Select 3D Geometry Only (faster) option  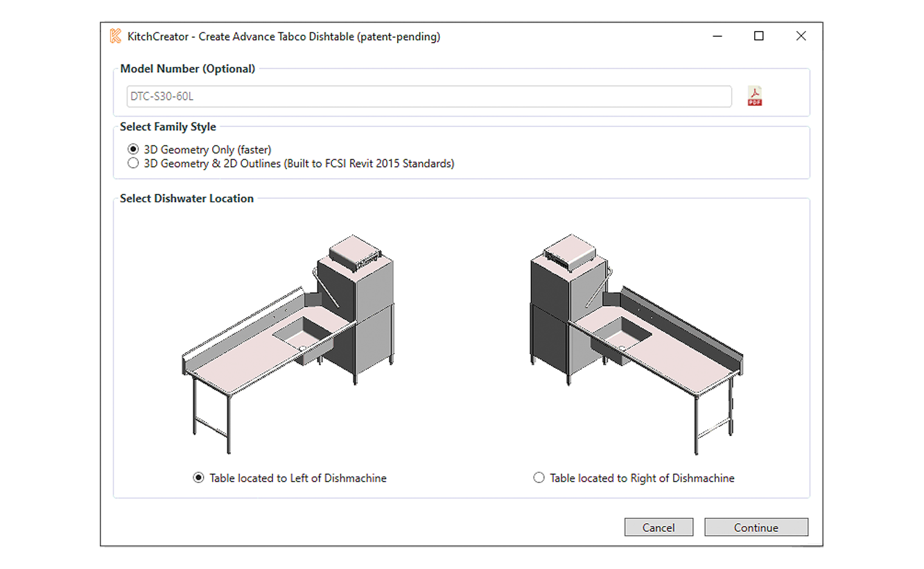[200, 150]
